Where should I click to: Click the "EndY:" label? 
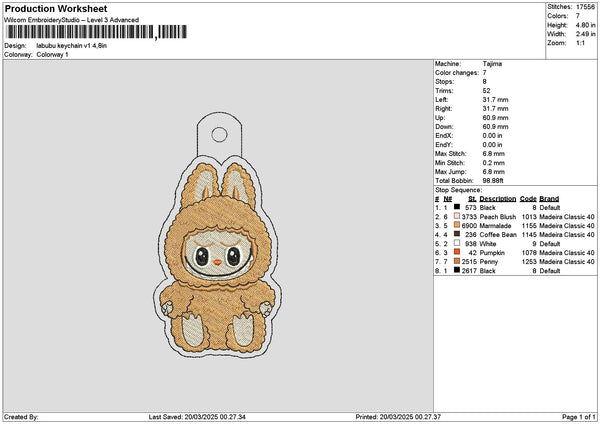444,145
